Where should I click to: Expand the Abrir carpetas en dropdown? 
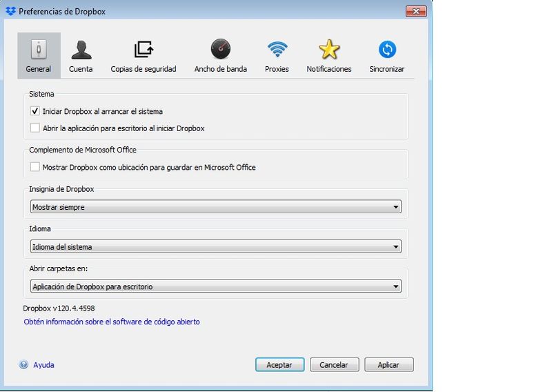[x=216, y=286]
